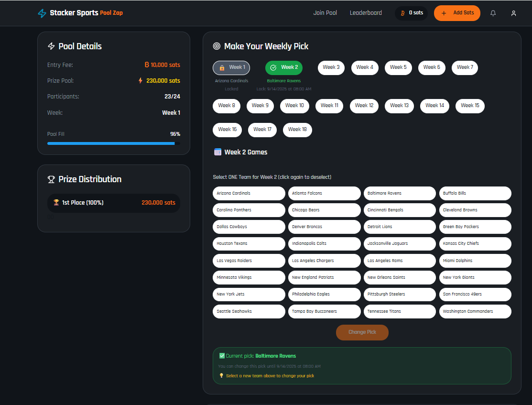Open the user profile icon

(x=513, y=13)
